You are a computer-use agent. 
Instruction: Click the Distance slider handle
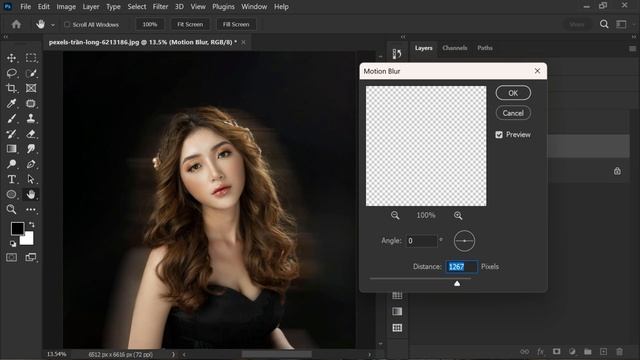[x=457, y=283]
